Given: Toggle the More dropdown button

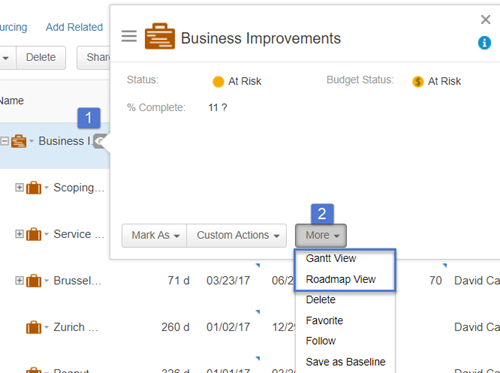Looking at the screenshot, I should [x=321, y=235].
